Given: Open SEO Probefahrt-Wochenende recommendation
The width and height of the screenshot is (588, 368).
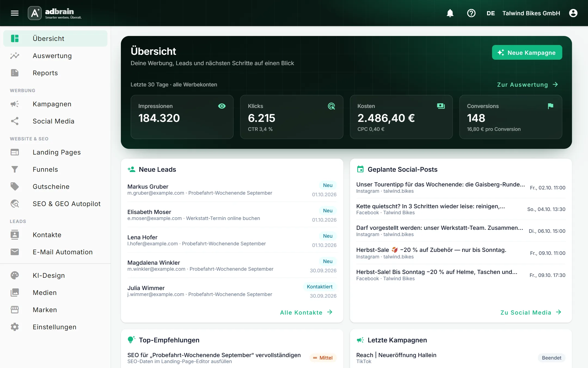Looking at the screenshot, I should 232,358.
